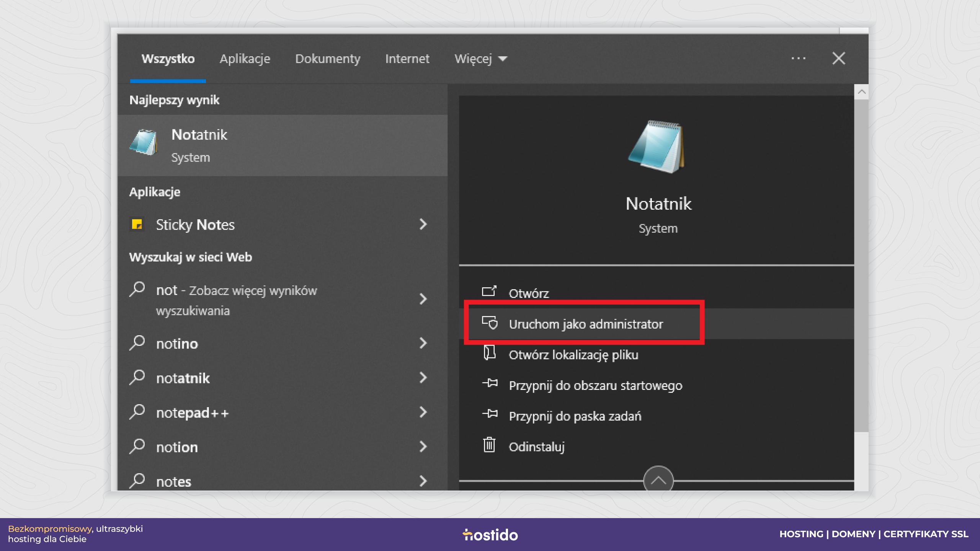Switch to the Aplikacje tab
980x551 pixels.
click(x=245, y=59)
